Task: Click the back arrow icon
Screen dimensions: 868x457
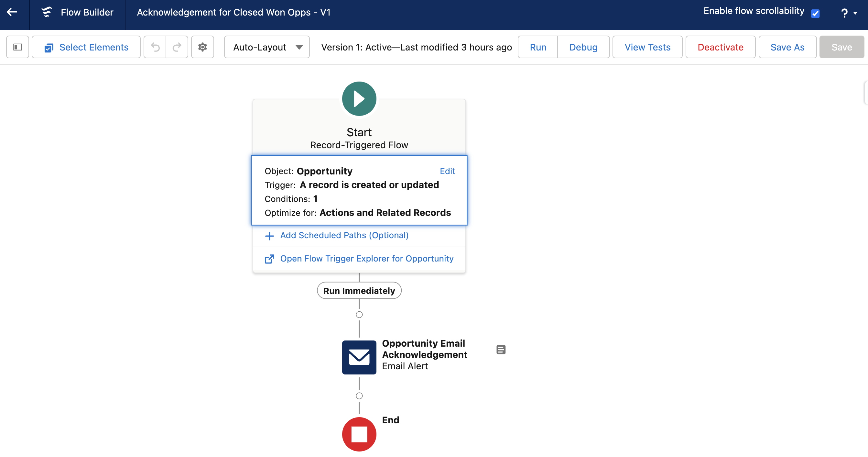Action: coord(12,12)
